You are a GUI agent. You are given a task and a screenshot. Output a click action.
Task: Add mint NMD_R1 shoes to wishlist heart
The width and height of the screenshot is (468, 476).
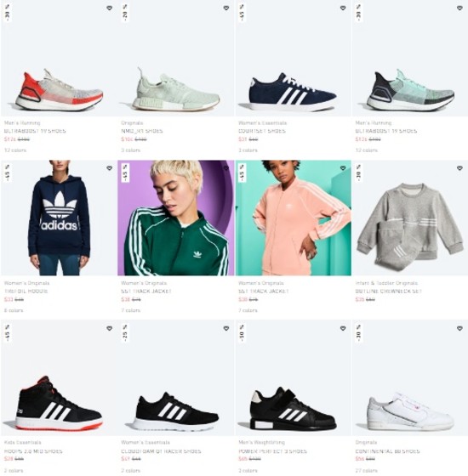click(x=226, y=8)
